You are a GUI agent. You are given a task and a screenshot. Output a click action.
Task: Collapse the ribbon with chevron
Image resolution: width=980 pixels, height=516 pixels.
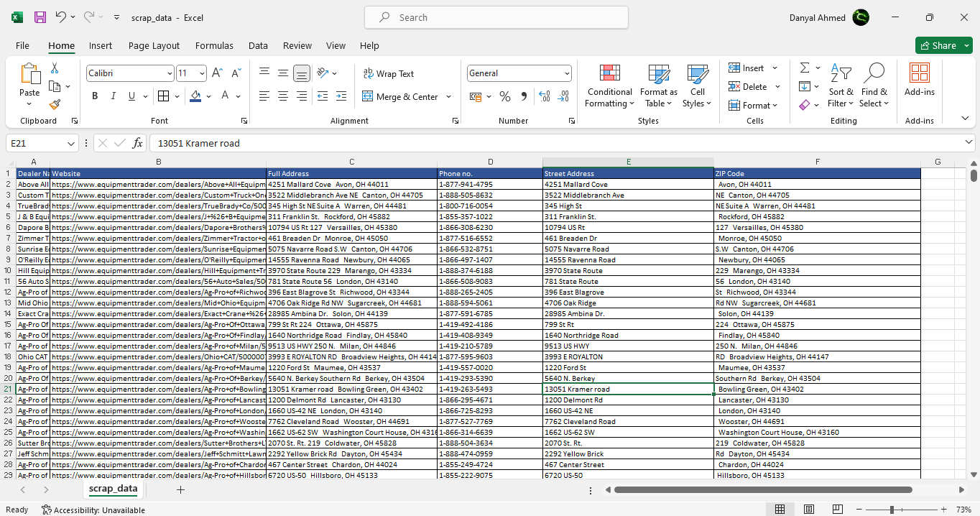coord(965,119)
